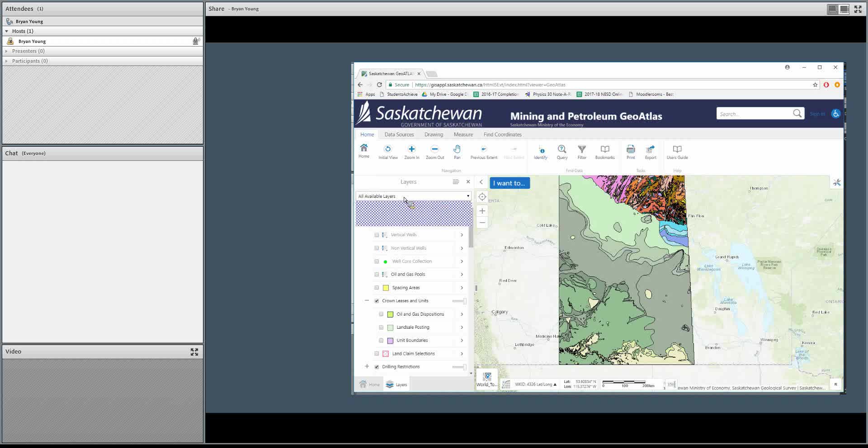Check the Non Vertical Wells layer
The image size is (868, 448).
click(x=377, y=248)
